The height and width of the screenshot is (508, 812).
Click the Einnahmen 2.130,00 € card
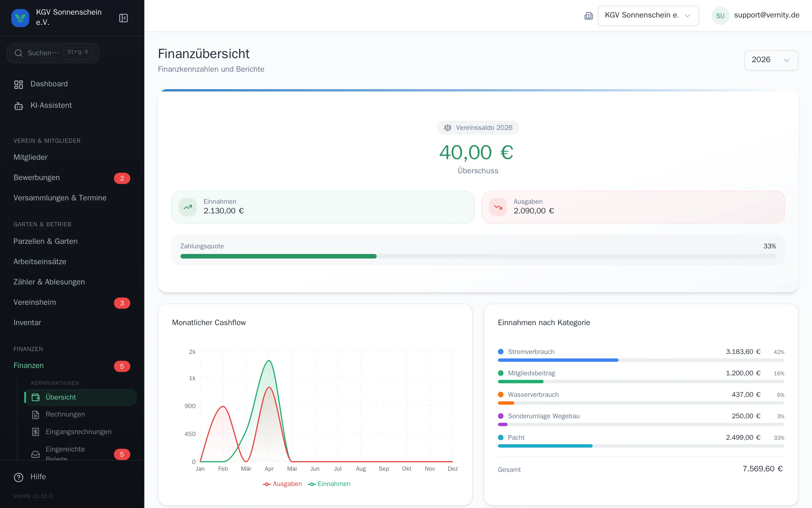[323, 207]
